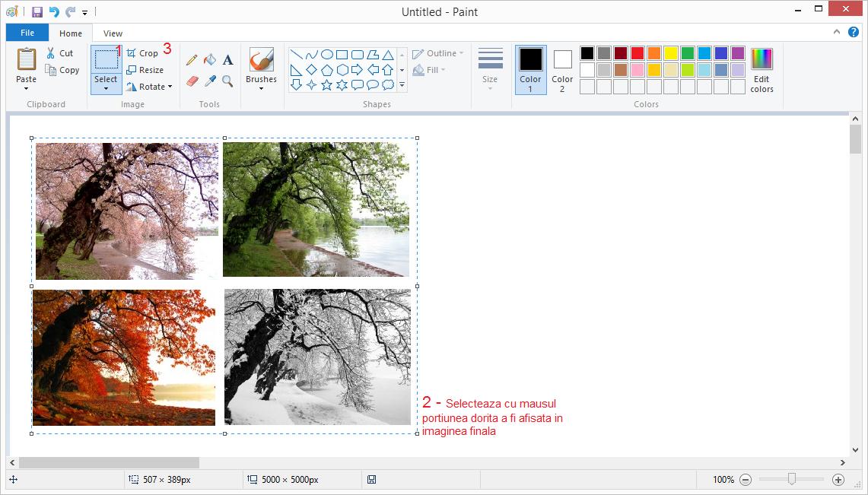Click the zoom in plus icon

point(838,480)
